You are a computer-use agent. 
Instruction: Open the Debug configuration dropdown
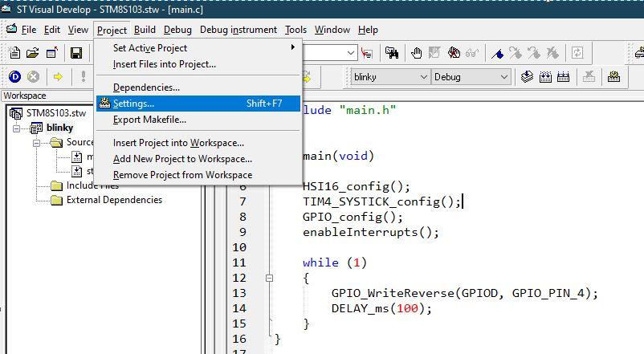pyautogui.click(x=504, y=77)
